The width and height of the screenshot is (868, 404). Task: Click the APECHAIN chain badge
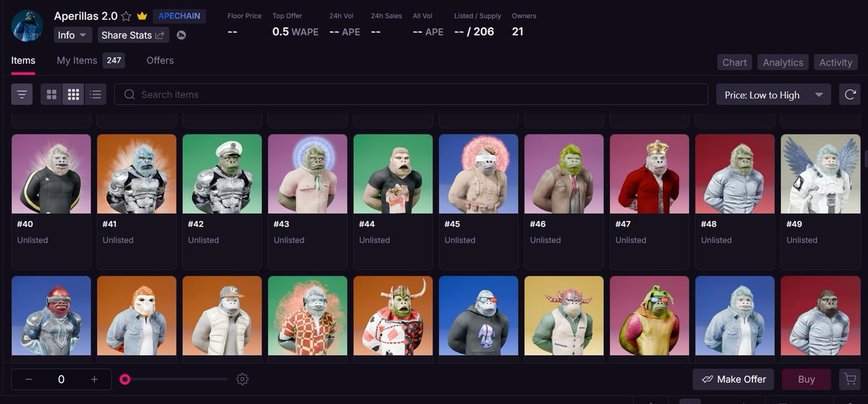pyautogui.click(x=179, y=16)
